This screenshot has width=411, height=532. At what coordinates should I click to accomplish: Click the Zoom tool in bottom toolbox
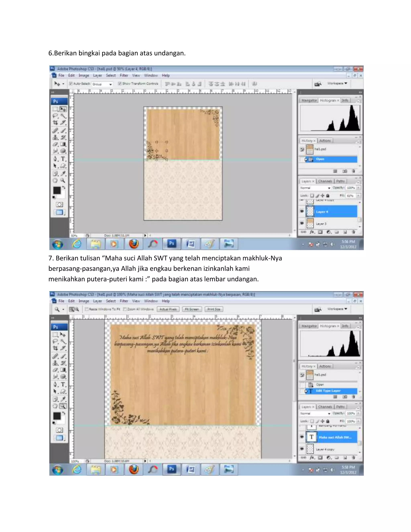(x=63, y=406)
